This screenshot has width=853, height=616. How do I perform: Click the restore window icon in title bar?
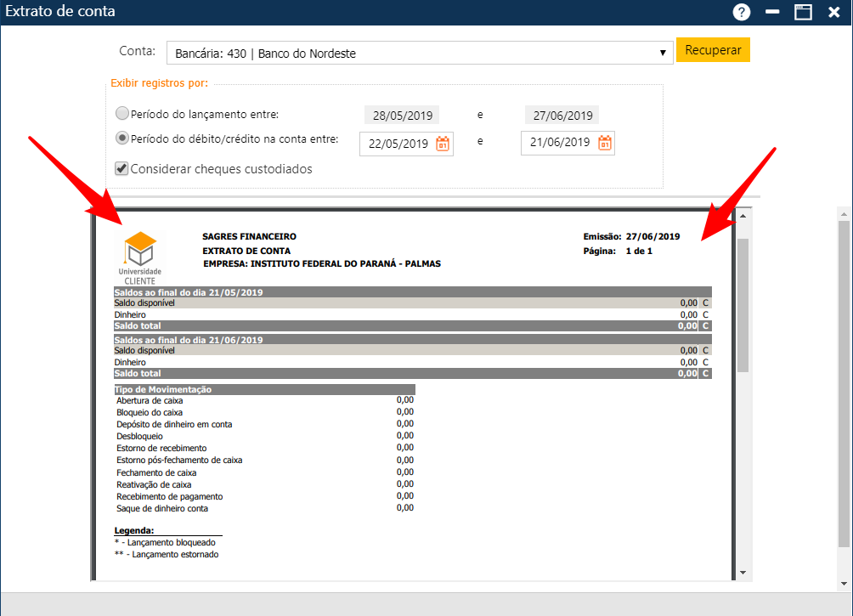click(802, 12)
